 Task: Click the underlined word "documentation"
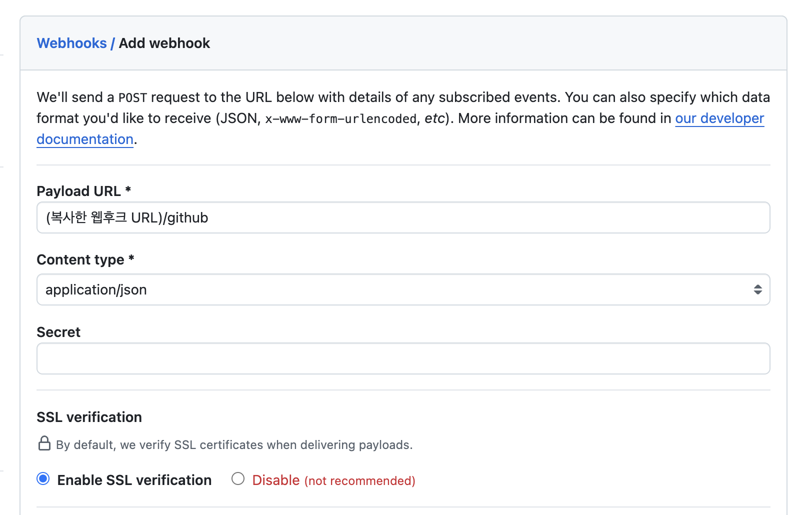tap(85, 139)
